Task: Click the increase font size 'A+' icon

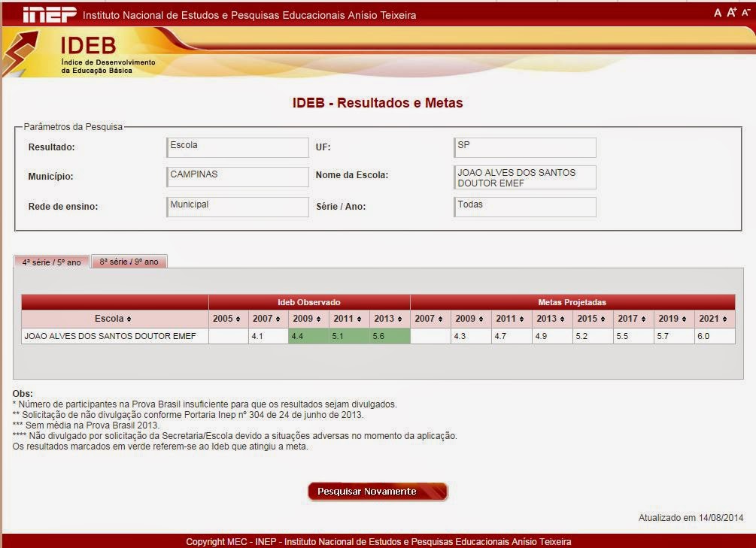Action: click(x=730, y=11)
